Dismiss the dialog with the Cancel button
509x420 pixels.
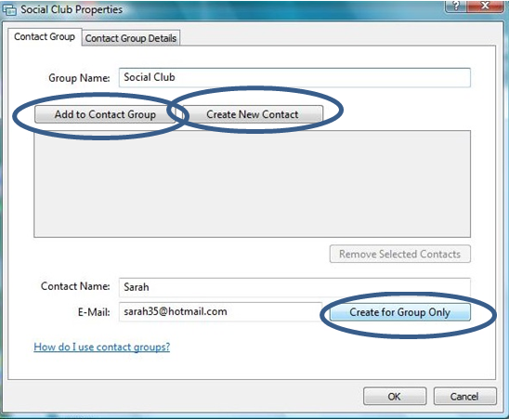click(x=464, y=396)
